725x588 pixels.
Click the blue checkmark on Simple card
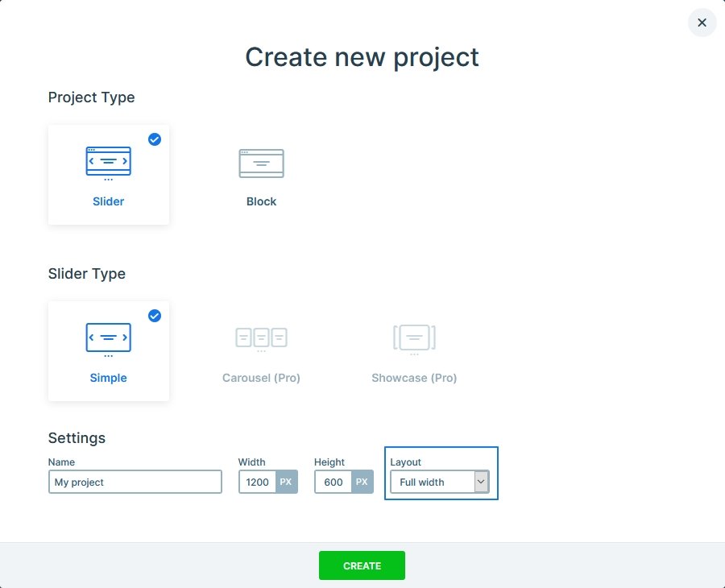tap(155, 316)
